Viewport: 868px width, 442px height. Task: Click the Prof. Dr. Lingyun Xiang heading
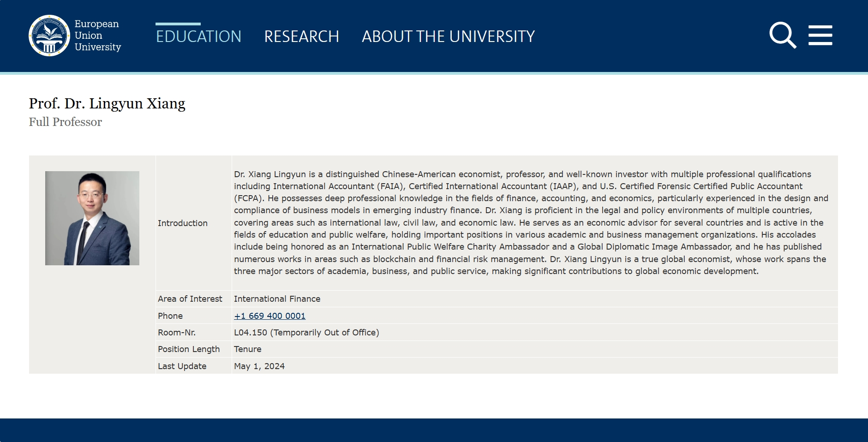[x=107, y=103]
